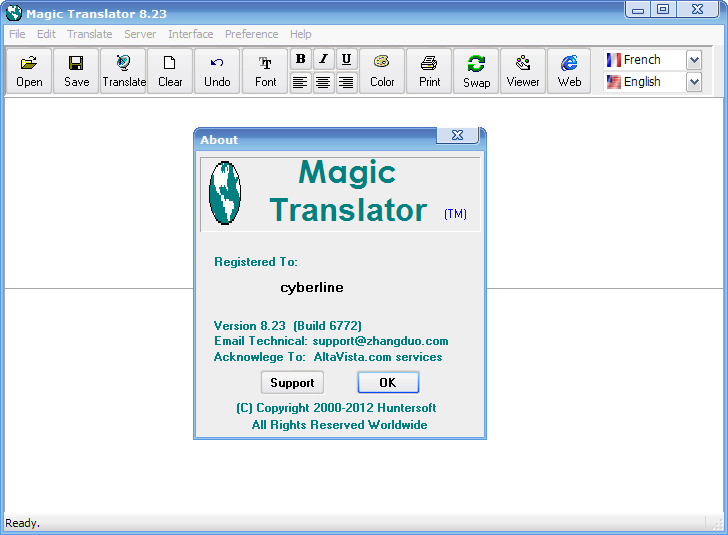Expand the English target language dropdown
The image size is (728, 535).
[x=694, y=82]
